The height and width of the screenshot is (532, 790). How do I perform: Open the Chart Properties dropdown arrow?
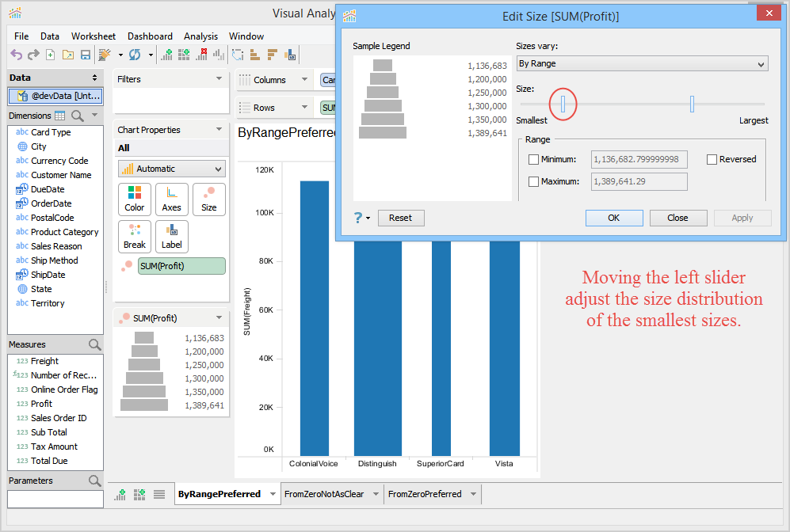tap(219, 129)
